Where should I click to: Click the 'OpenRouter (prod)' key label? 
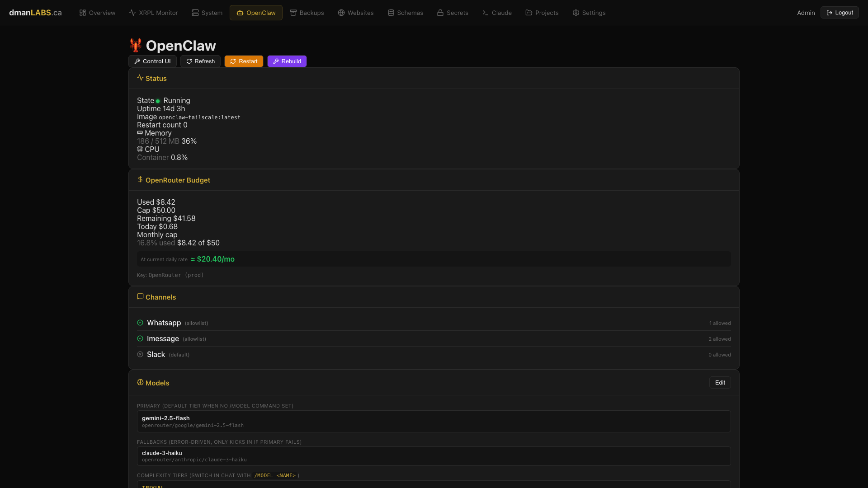(176, 275)
